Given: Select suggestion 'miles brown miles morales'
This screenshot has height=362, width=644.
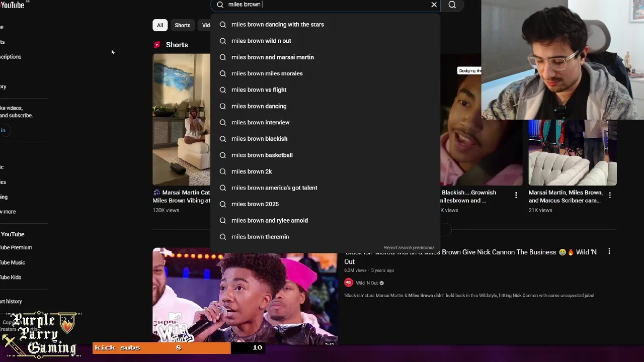Looking at the screenshot, I should (x=325, y=73).
